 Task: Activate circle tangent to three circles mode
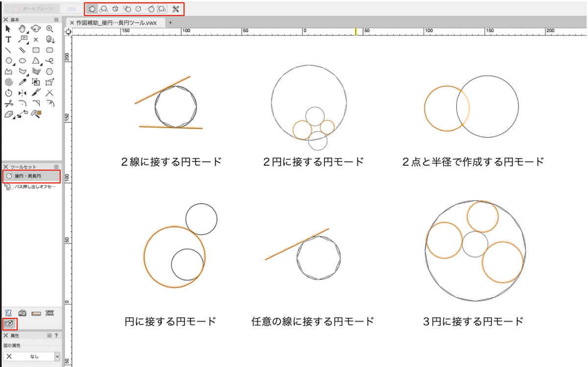[x=162, y=9]
